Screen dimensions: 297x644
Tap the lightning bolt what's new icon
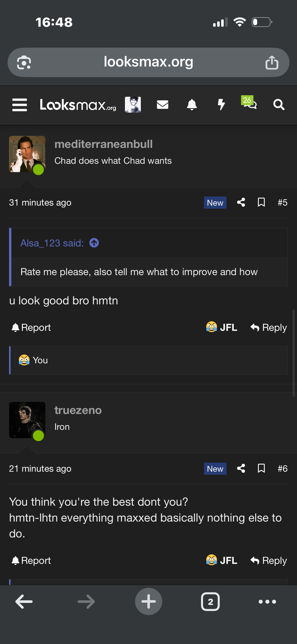point(221,105)
